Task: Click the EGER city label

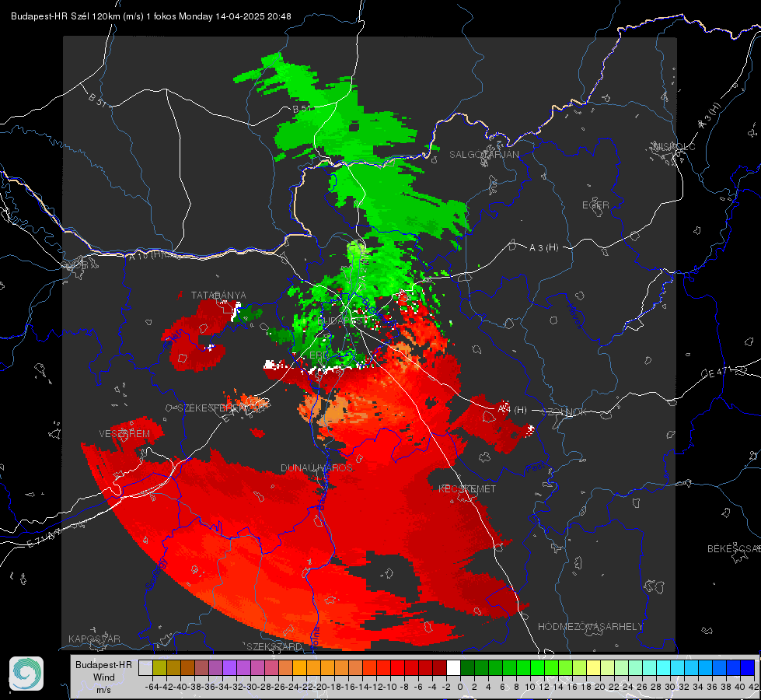Action: pos(595,205)
